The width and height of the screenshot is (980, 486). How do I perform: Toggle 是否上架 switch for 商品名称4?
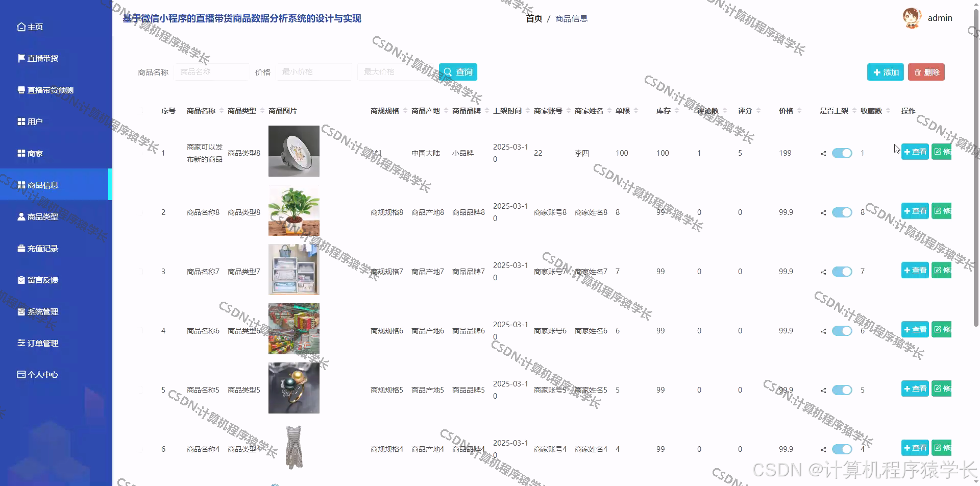click(x=842, y=449)
